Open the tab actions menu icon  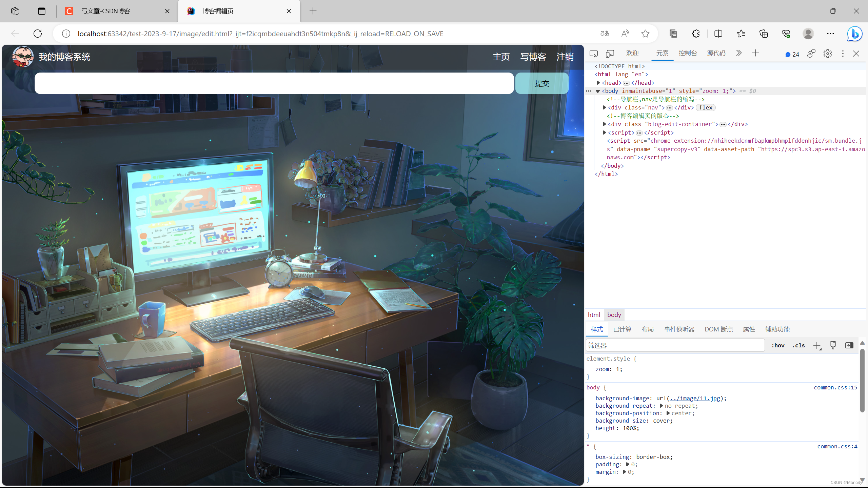[41, 11]
